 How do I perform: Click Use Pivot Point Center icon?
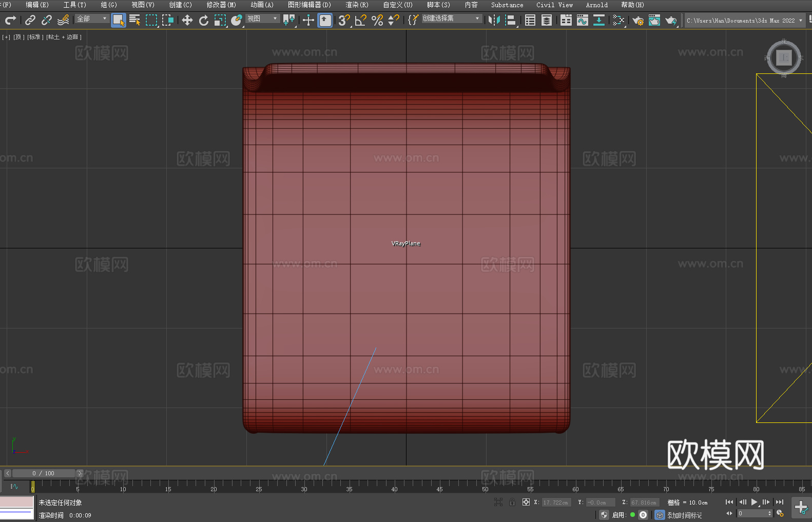click(x=289, y=20)
